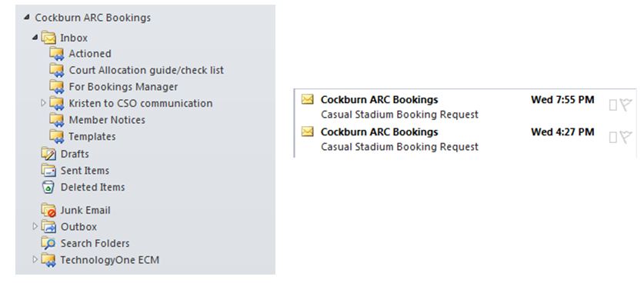Image resolution: width=644 pixels, height=283 pixels.
Task: Toggle category box on Wed 7:55 PM email
Action: [612, 105]
